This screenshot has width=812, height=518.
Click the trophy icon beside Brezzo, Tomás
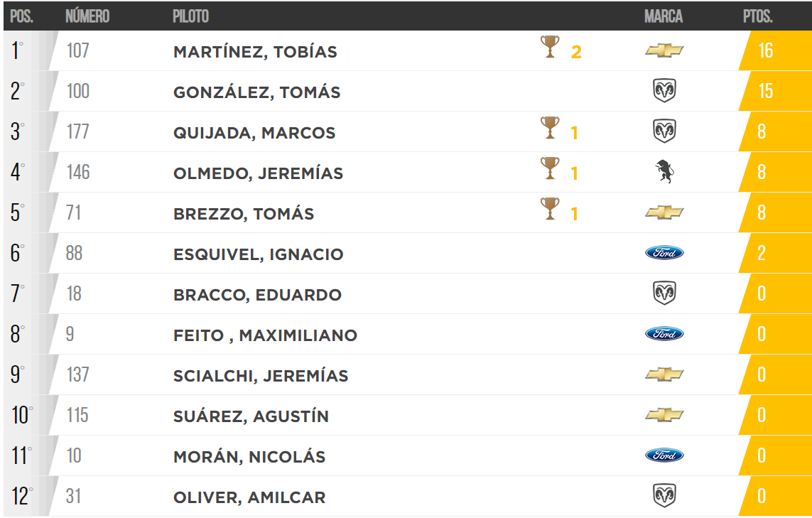coord(549,210)
